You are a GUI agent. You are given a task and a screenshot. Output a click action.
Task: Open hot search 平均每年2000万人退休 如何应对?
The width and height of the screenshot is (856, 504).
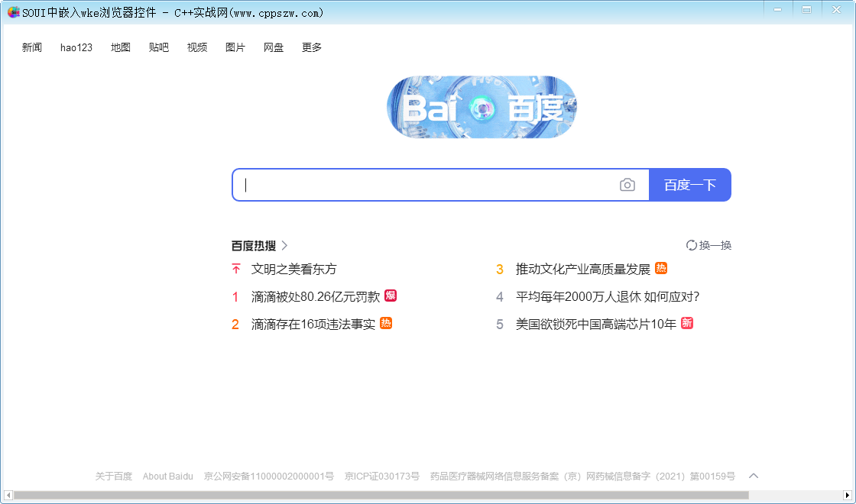click(x=608, y=297)
